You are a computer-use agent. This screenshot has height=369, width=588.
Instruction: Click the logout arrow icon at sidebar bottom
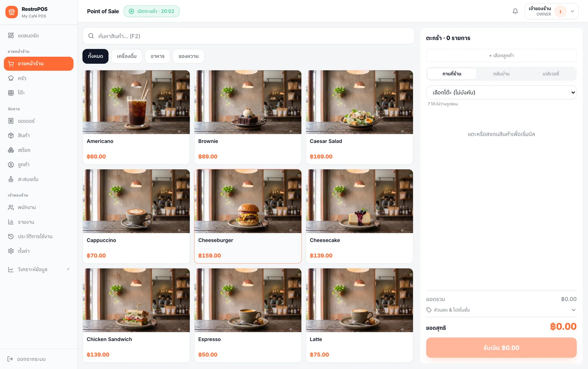(x=10, y=359)
